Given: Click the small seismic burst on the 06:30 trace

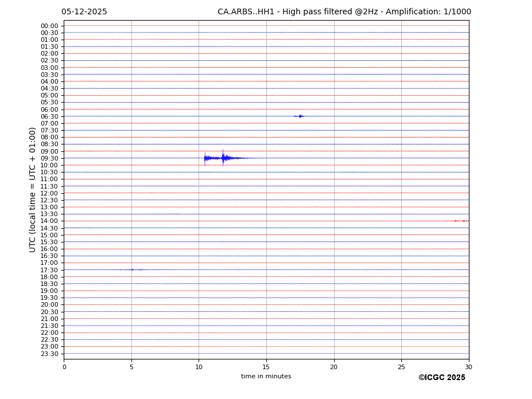Looking at the screenshot, I should [300, 116].
